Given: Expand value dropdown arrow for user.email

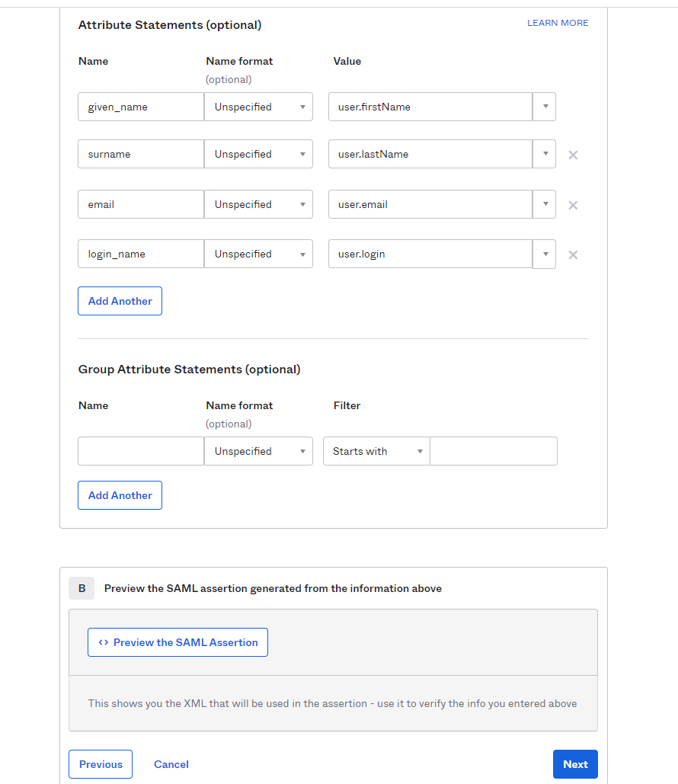Looking at the screenshot, I should [x=545, y=204].
